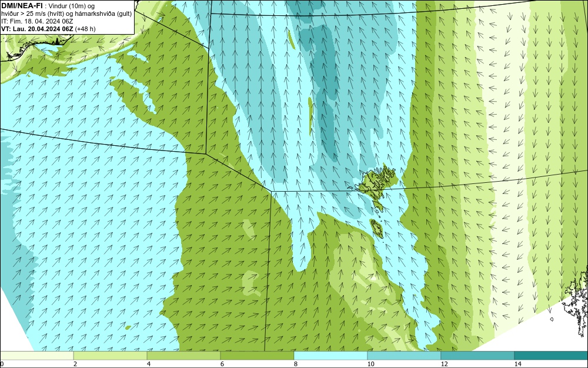Screen dimensions: 588x368
Task: Click legend scale label "4"
Action: point(149,364)
